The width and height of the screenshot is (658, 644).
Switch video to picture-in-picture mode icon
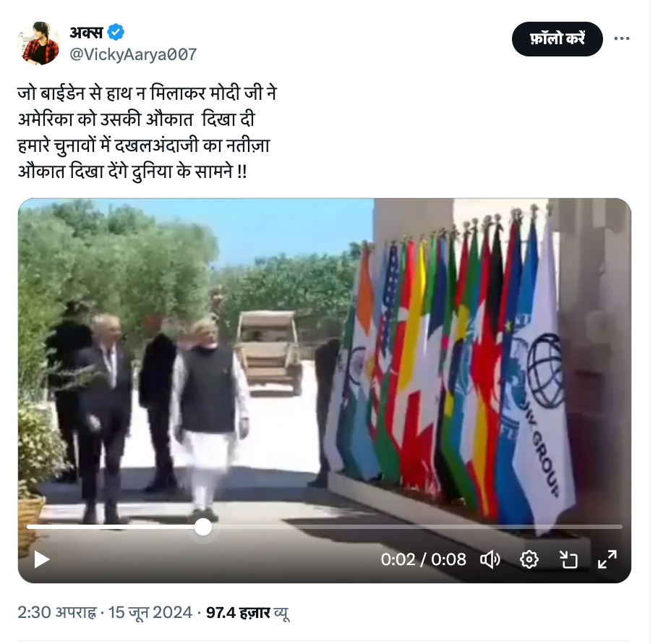[568, 559]
